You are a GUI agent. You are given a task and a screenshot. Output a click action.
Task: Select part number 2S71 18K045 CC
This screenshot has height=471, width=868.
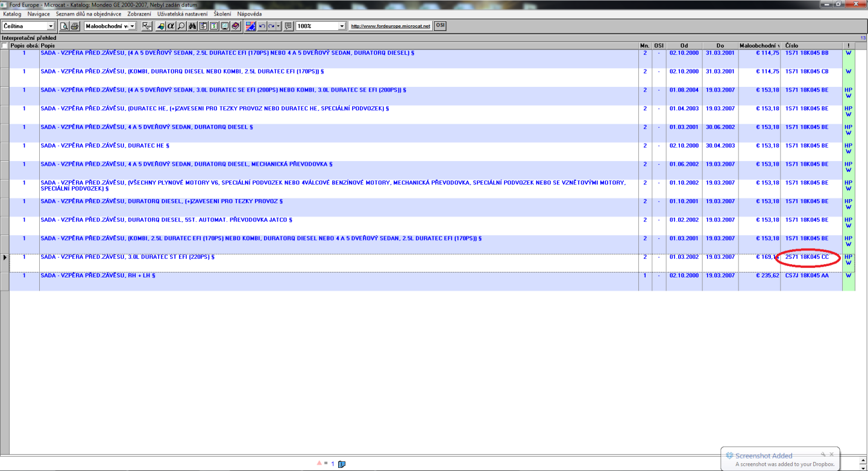coord(807,257)
